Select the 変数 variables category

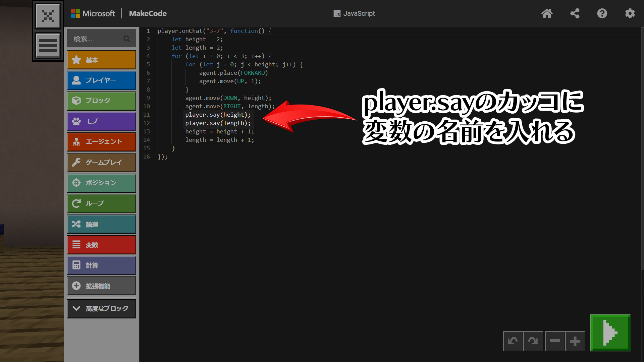[x=101, y=245]
